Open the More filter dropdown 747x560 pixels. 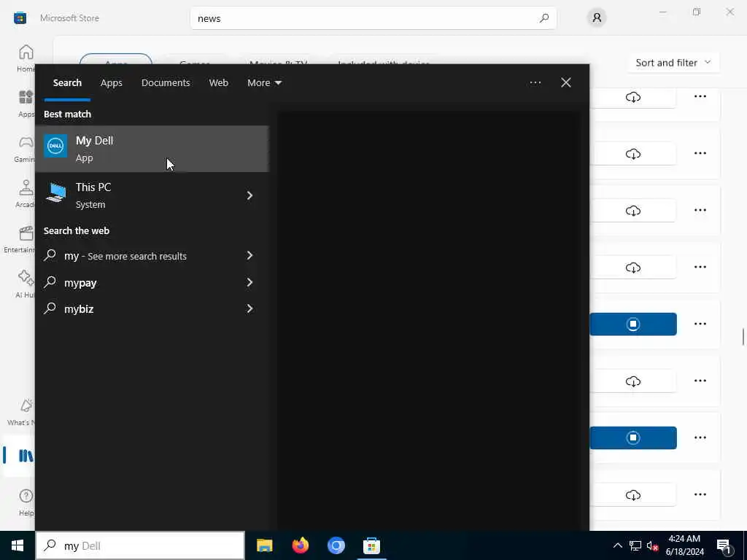coord(264,83)
